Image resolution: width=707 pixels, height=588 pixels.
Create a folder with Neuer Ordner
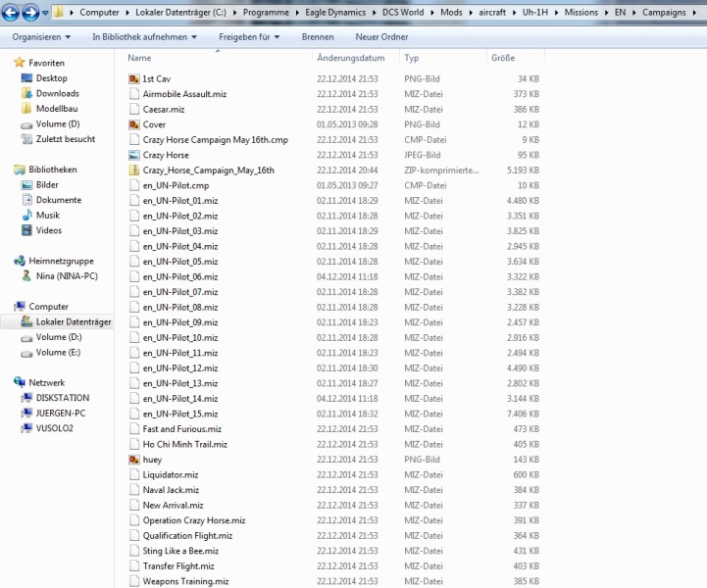click(x=381, y=37)
